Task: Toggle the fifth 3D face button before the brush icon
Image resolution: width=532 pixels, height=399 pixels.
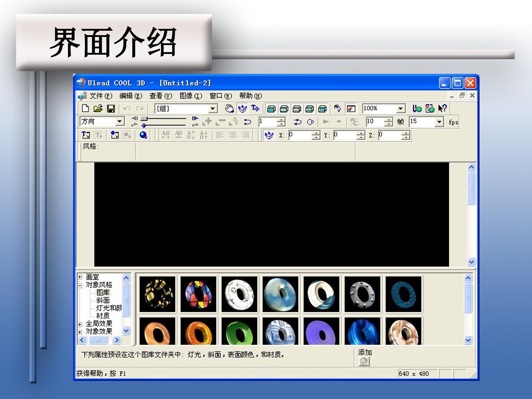Action: (x=322, y=109)
